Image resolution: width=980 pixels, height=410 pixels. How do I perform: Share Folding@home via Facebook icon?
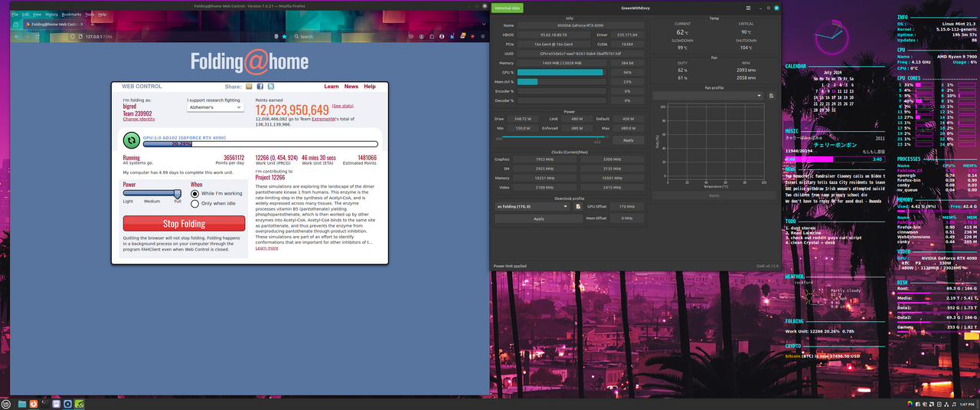260,87
